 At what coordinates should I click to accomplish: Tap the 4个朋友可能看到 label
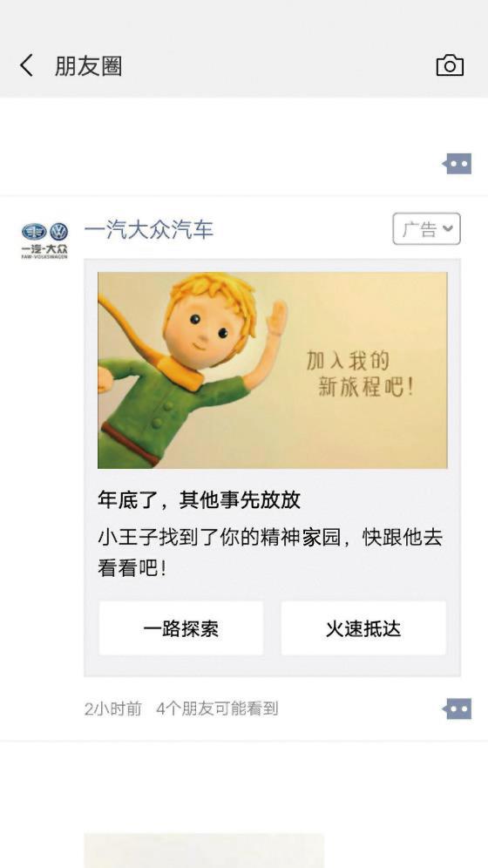tap(217, 709)
